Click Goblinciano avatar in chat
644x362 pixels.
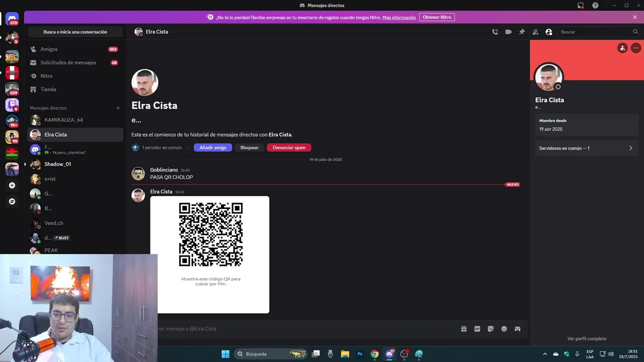[138, 173]
